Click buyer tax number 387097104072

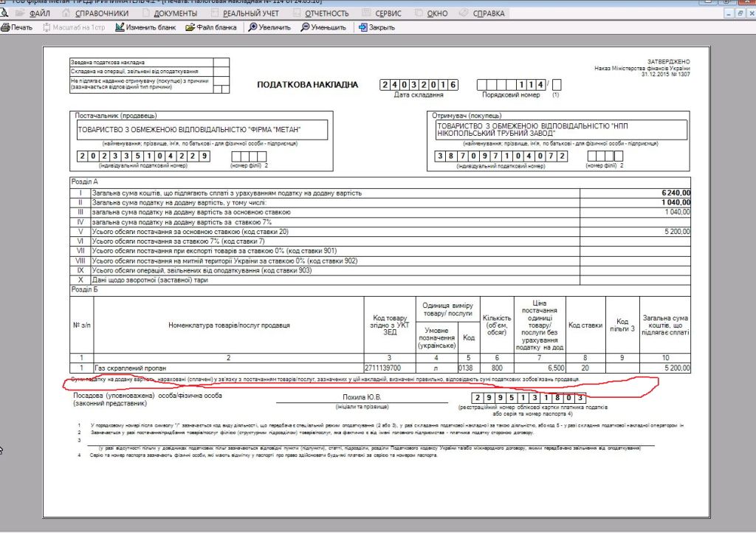(x=501, y=157)
